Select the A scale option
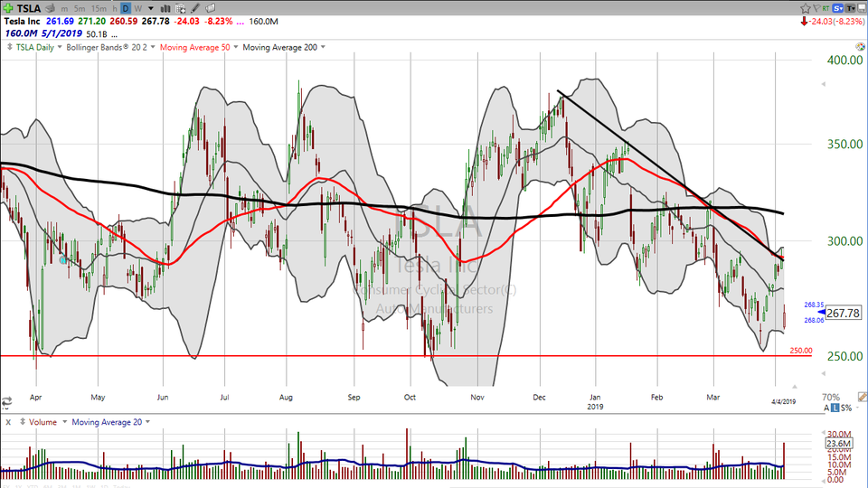Image resolution: width=868 pixels, height=488 pixels. point(826,408)
